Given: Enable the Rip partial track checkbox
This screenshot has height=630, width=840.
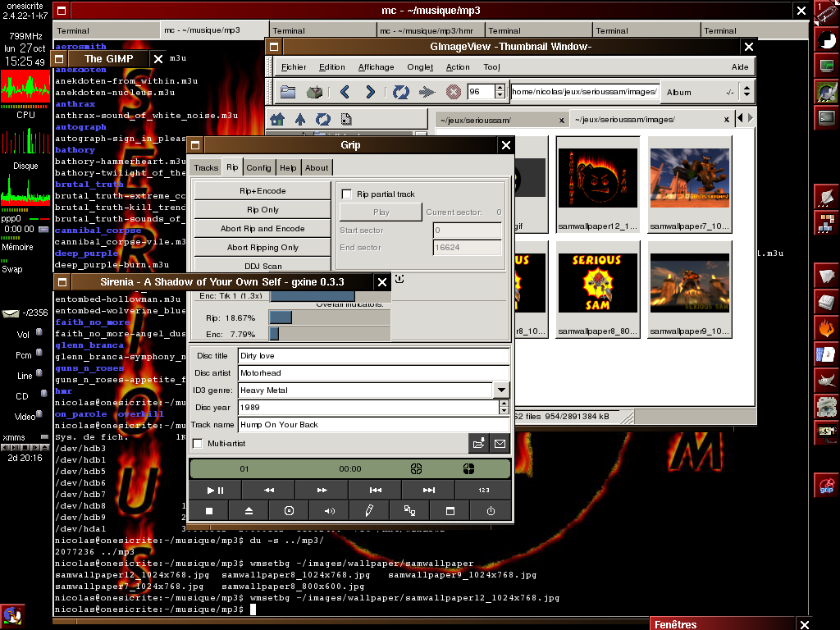Looking at the screenshot, I should pos(346,194).
